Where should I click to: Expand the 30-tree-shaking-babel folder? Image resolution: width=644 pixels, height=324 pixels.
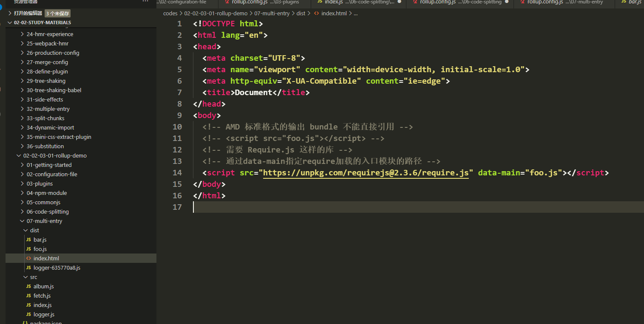[x=54, y=90]
